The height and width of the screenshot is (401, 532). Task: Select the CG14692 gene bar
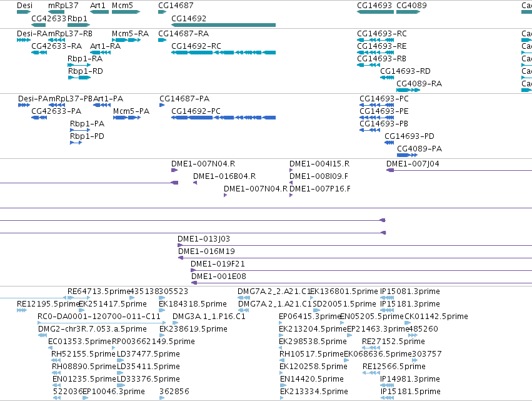224,25
